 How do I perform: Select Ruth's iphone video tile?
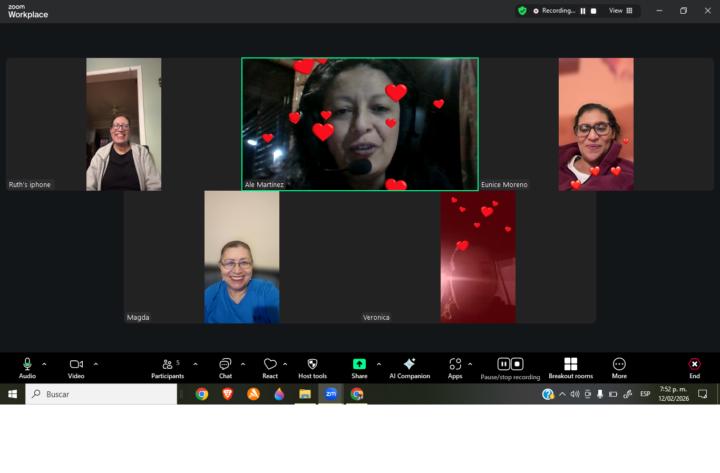pyautogui.click(x=124, y=124)
